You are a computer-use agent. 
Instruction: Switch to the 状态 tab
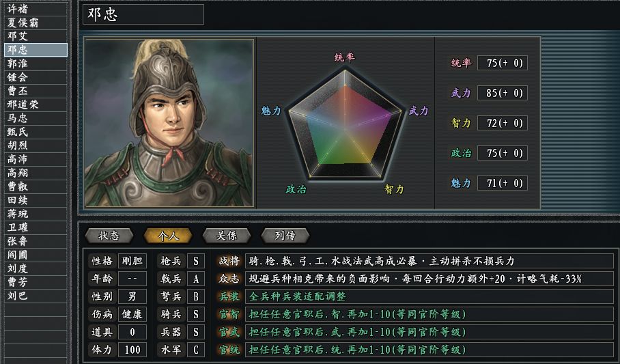pyautogui.click(x=109, y=236)
